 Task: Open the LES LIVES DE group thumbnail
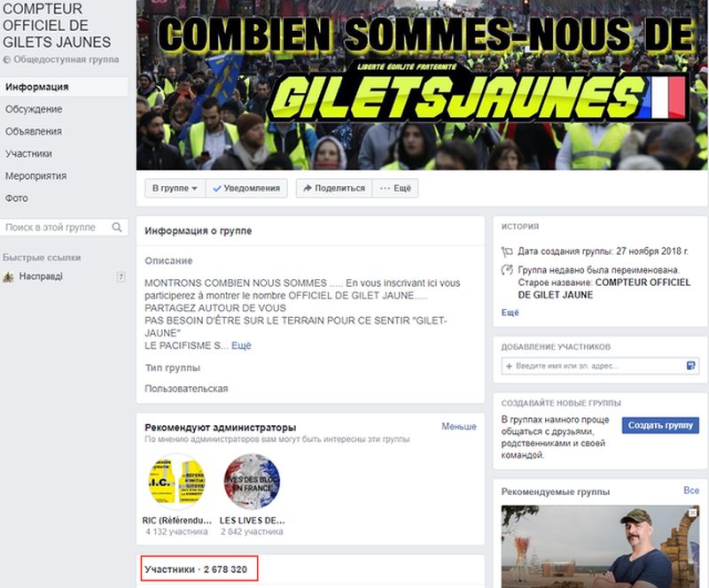(x=252, y=482)
